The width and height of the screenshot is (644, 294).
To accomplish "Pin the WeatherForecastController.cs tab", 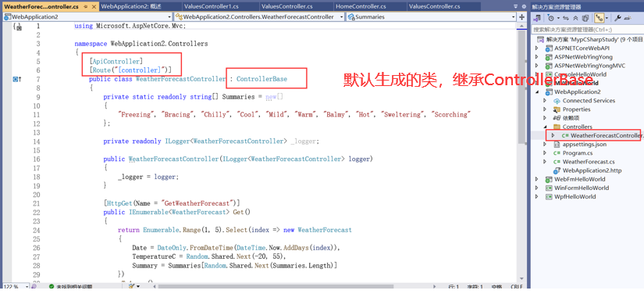I will point(85,6).
